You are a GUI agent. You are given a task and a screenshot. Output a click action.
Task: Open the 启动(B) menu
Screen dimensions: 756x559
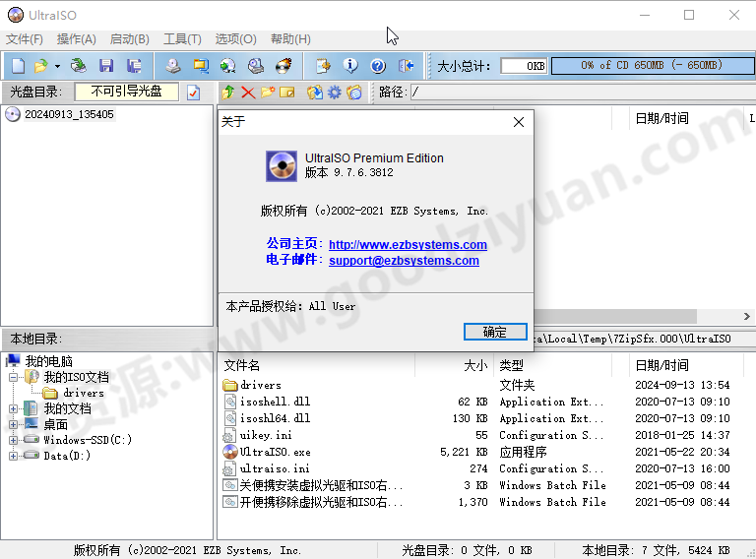pyautogui.click(x=129, y=39)
